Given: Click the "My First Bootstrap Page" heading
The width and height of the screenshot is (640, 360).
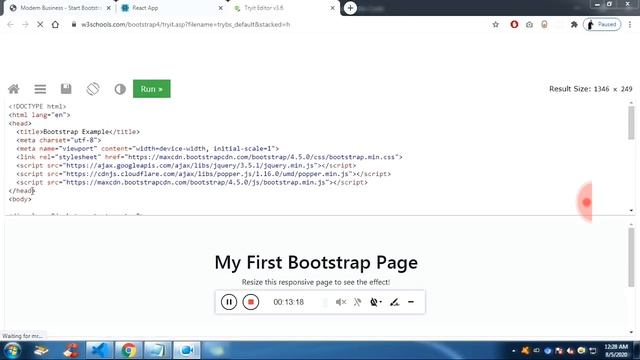Looking at the screenshot, I should [316, 262].
